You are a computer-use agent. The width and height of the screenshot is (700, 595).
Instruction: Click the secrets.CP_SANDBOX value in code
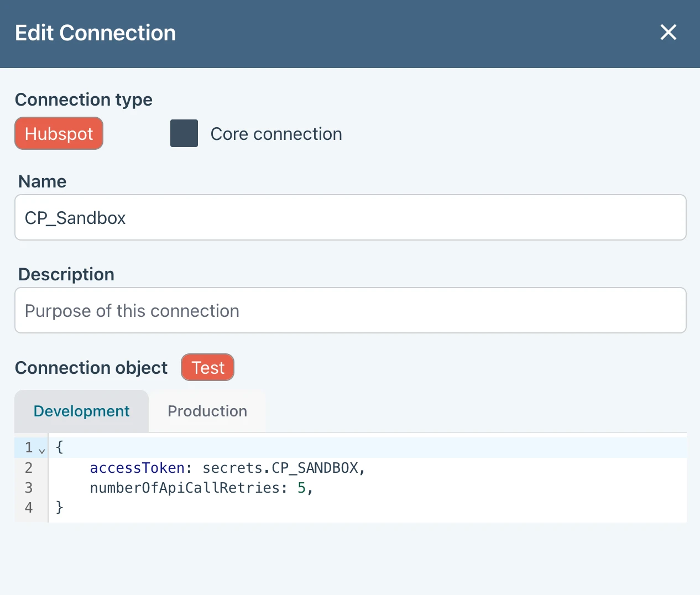click(280, 468)
